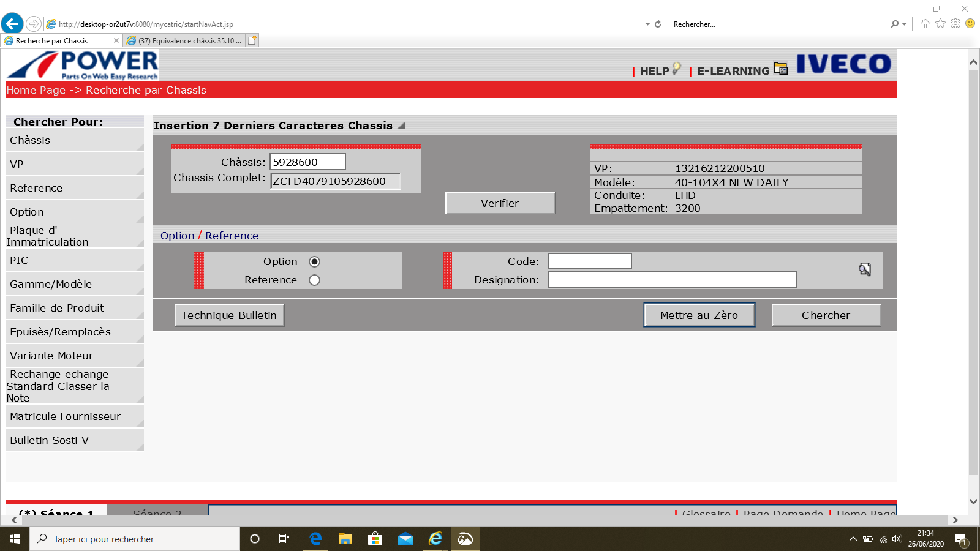The image size is (980, 551).
Task: Open the address bar dropdown arrow
Action: 647,24
